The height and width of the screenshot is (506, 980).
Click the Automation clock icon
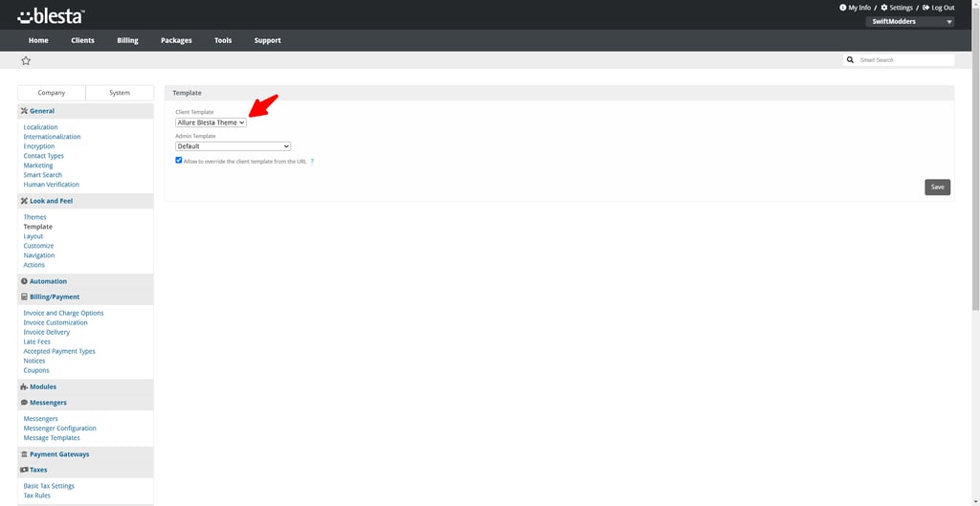click(x=24, y=281)
